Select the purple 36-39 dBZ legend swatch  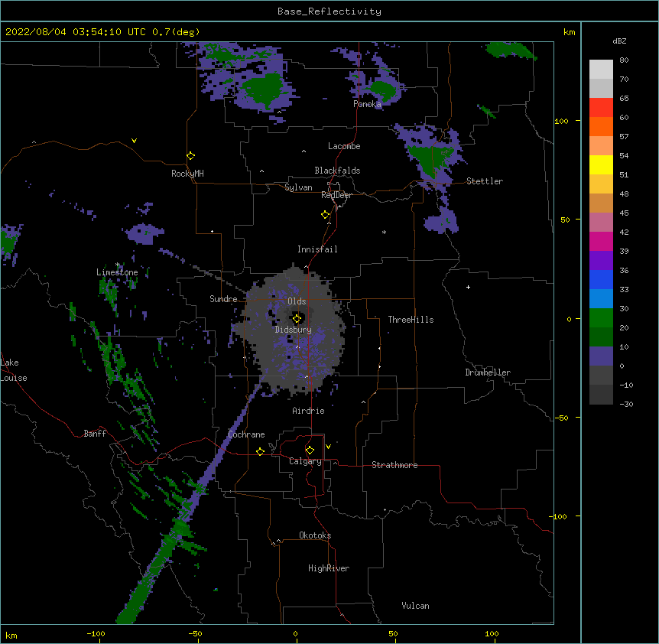tap(601, 261)
